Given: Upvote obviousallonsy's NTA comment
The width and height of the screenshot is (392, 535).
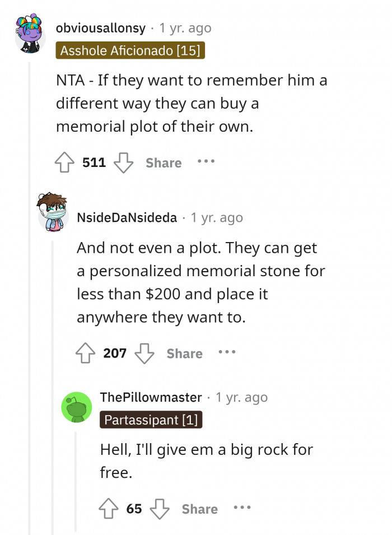Looking at the screenshot, I should (64, 162).
